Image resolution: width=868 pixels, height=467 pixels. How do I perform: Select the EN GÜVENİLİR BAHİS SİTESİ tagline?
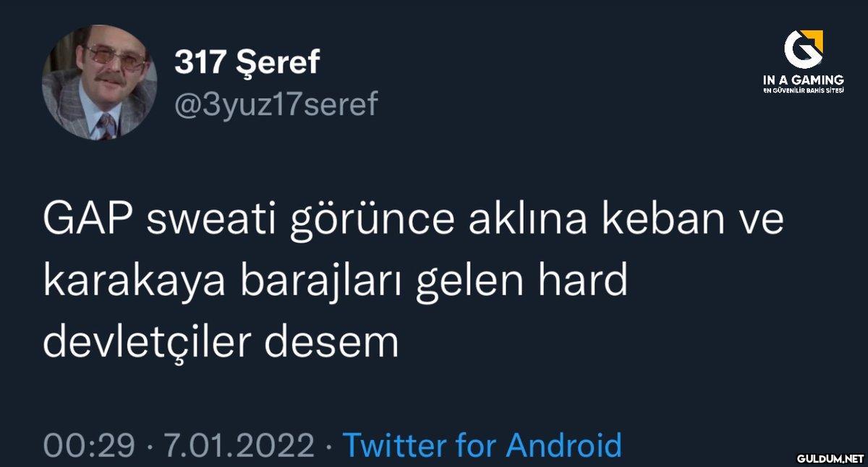[803, 91]
